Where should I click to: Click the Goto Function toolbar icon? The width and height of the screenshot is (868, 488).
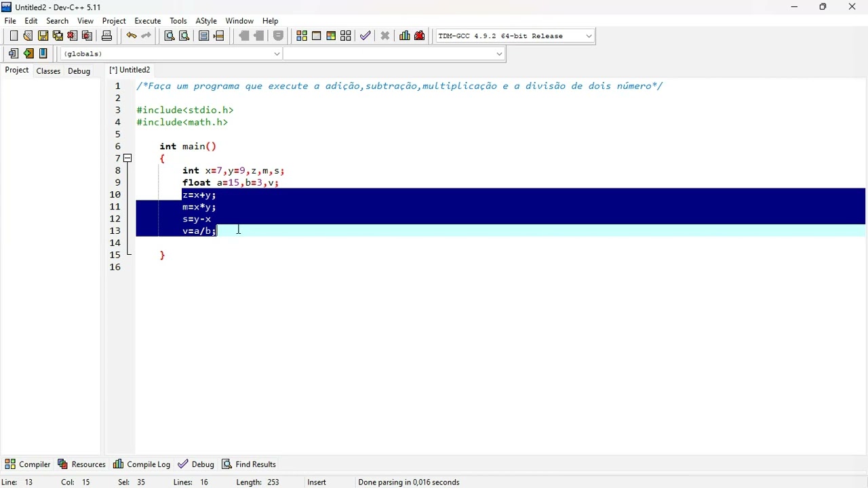(204, 36)
